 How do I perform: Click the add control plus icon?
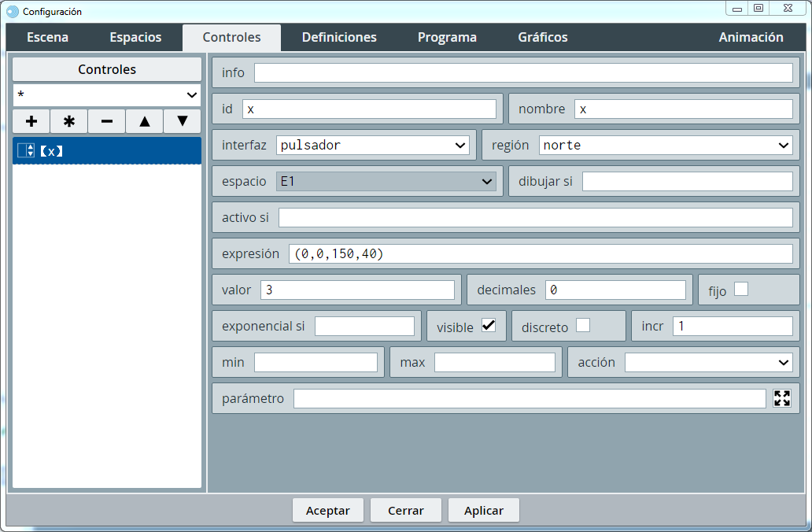pyautogui.click(x=31, y=121)
